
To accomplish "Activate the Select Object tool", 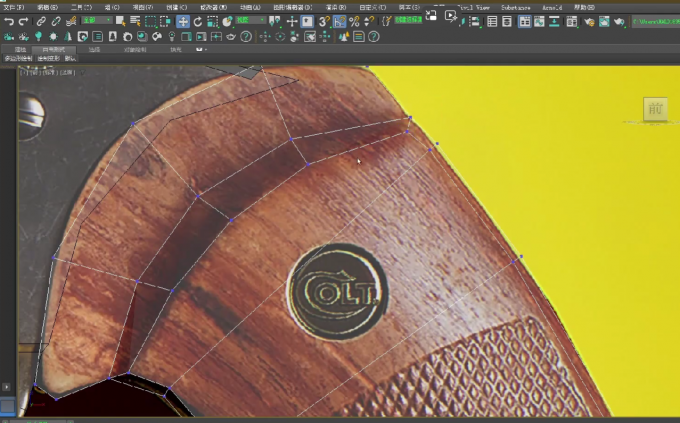I will point(120,21).
